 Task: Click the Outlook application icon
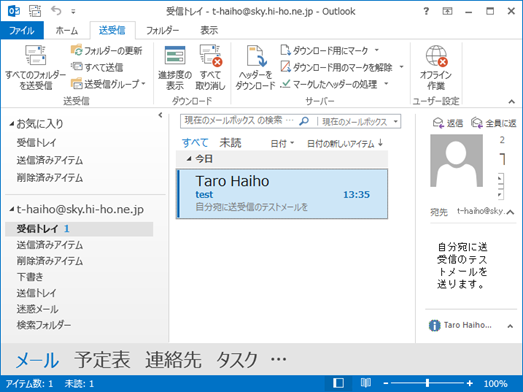[14, 11]
